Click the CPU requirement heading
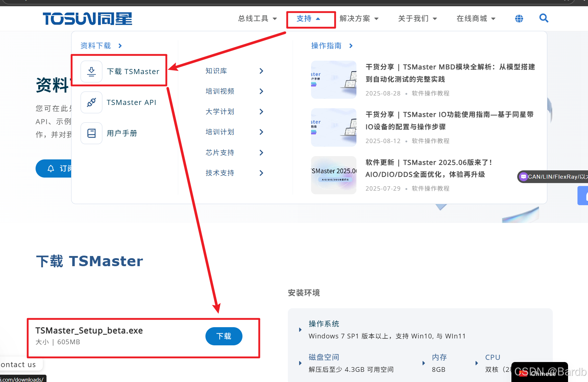The image size is (588, 382). click(493, 357)
